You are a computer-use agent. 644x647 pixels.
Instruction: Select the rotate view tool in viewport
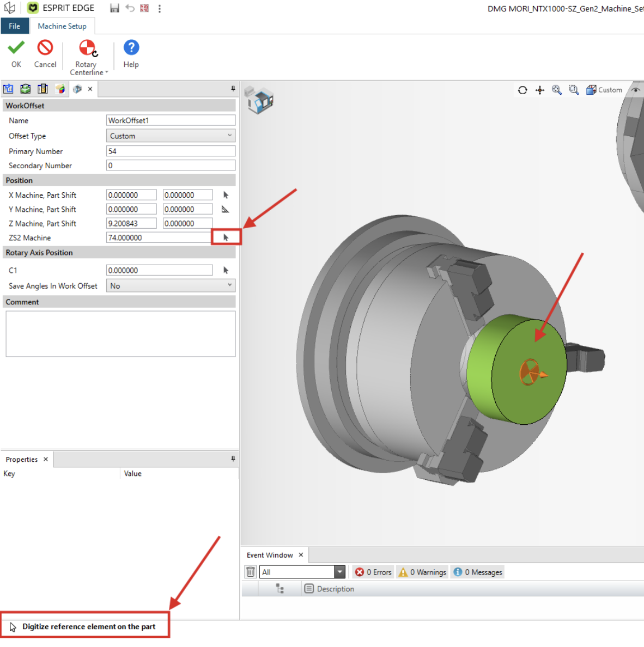tap(523, 90)
